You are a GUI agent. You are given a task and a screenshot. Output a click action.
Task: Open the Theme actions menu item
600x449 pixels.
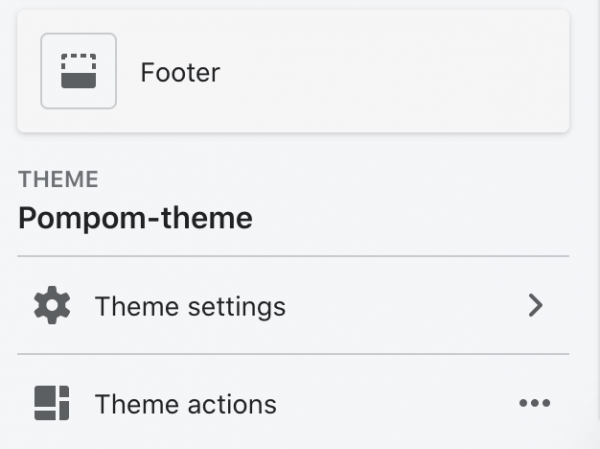click(x=293, y=403)
